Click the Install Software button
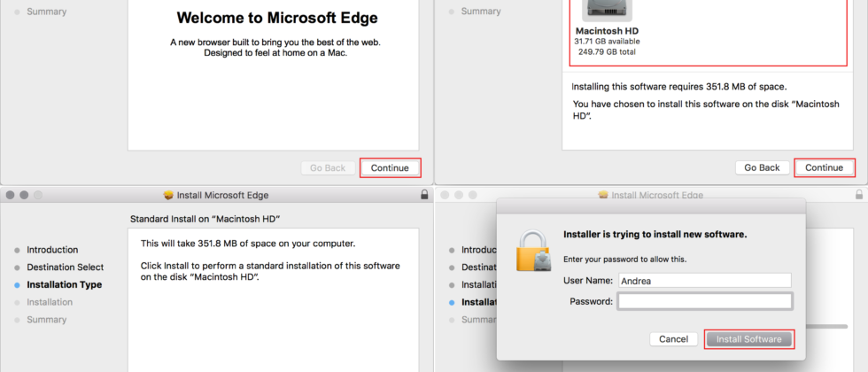 pos(749,338)
